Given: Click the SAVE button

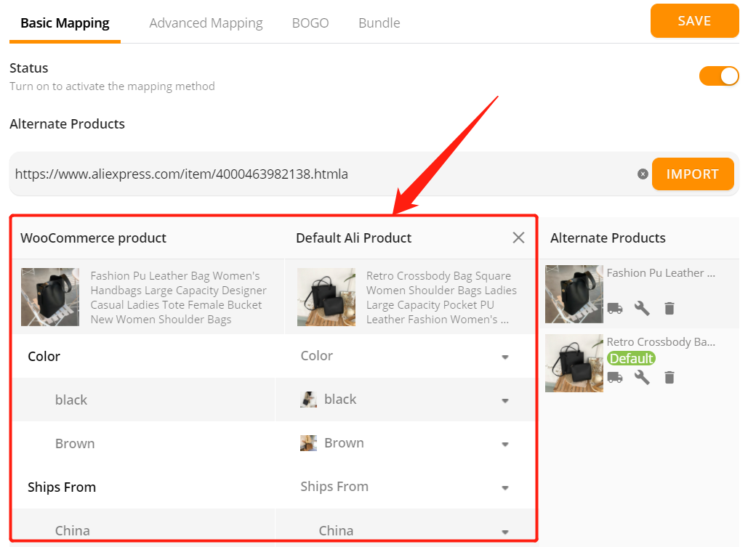Looking at the screenshot, I should [x=694, y=21].
